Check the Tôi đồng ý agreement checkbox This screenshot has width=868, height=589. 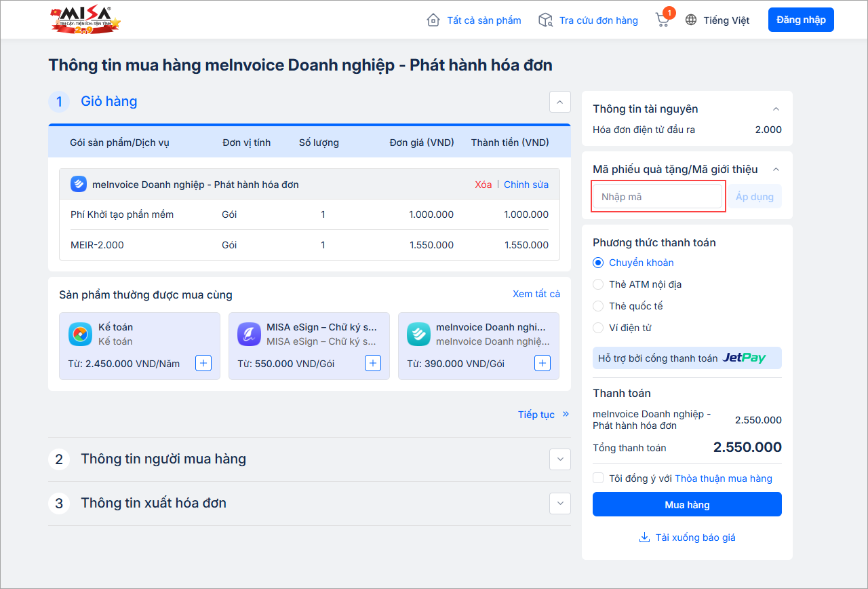pyautogui.click(x=598, y=478)
